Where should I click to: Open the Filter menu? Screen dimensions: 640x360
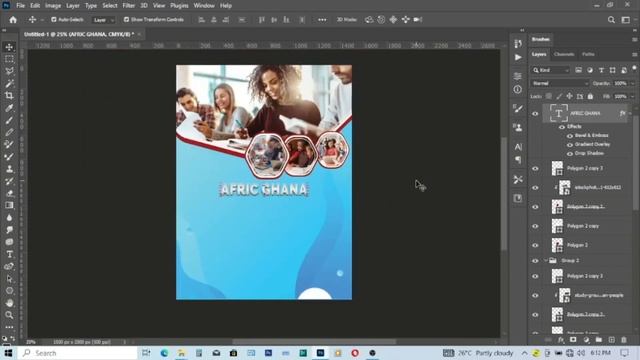(x=129, y=6)
